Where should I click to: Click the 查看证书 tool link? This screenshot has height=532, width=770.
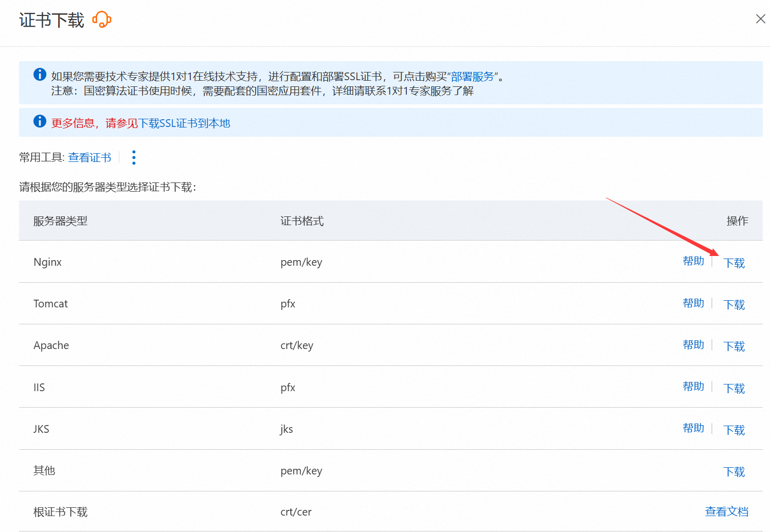(89, 157)
